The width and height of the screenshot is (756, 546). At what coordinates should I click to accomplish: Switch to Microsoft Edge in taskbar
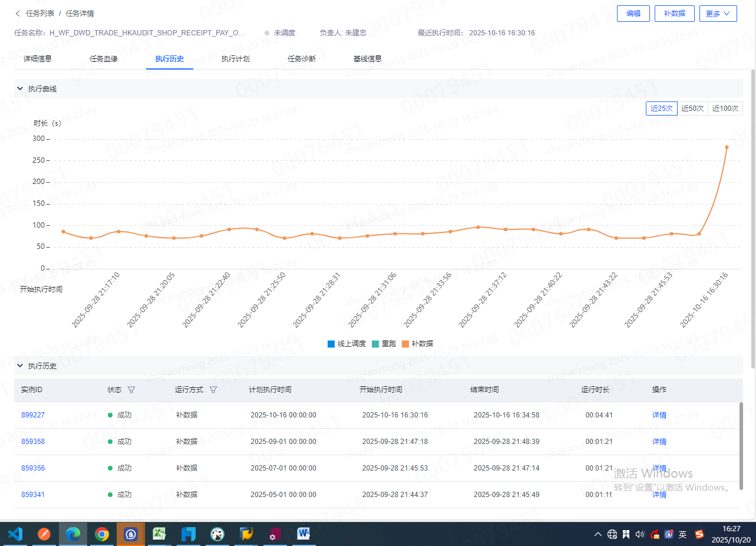pyautogui.click(x=73, y=534)
